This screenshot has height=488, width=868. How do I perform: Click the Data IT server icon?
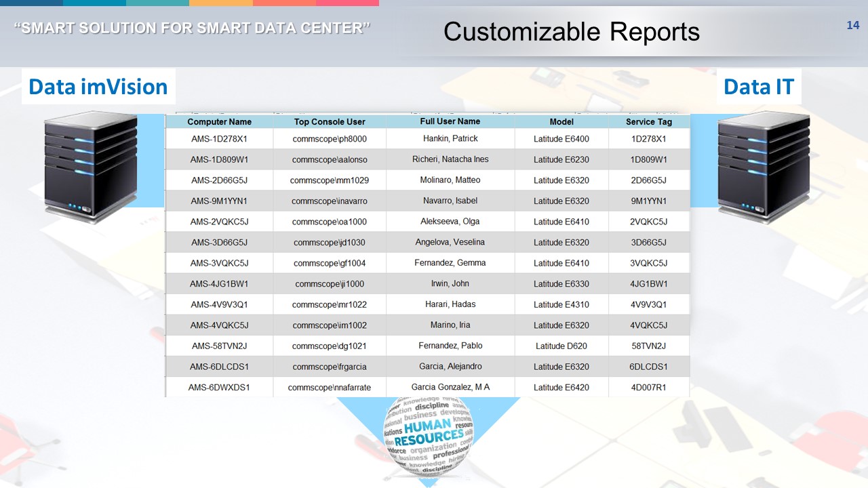pos(764,167)
